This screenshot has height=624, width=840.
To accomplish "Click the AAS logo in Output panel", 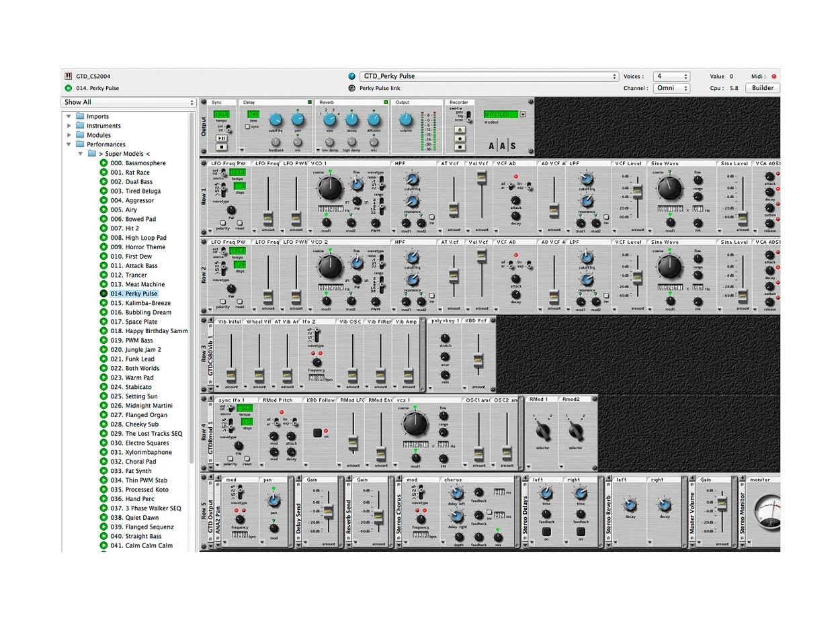I will pyautogui.click(x=502, y=146).
